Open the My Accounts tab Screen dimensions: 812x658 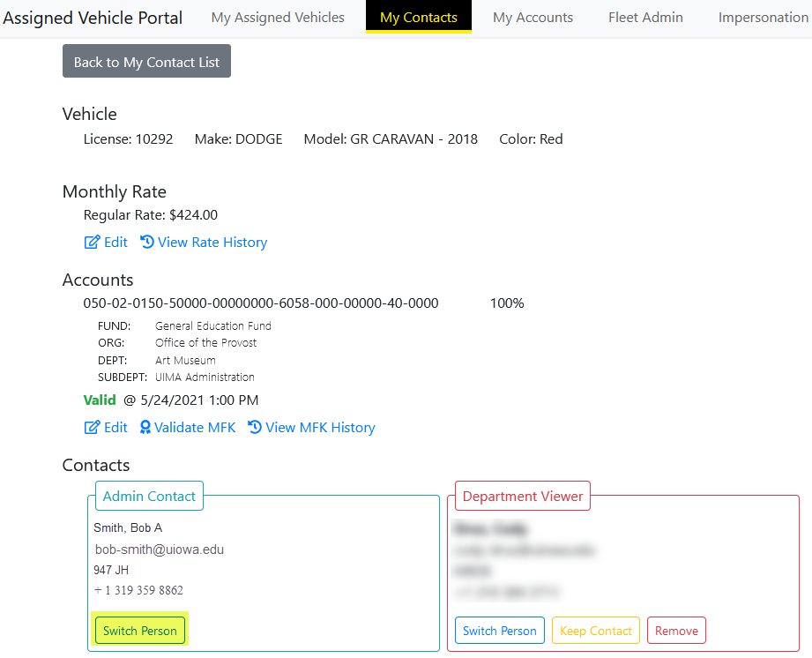click(533, 17)
